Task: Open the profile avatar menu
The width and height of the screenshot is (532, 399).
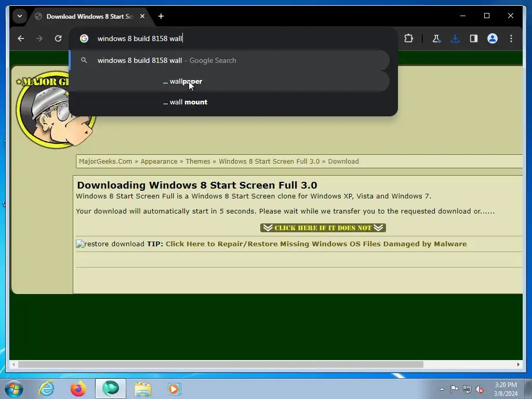Action: [493, 38]
